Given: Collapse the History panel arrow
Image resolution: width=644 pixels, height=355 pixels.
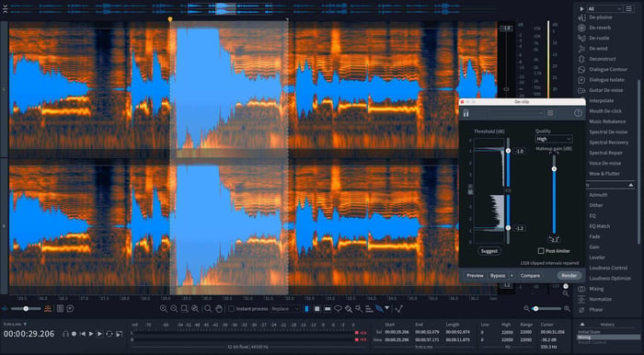Looking at the screenshot, I should tap(582, 325).
